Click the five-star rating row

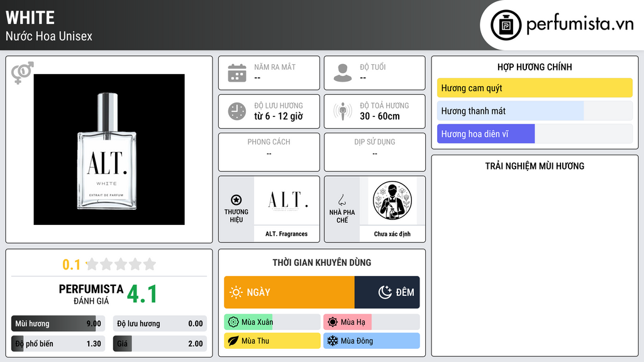[x=121, y=265]
